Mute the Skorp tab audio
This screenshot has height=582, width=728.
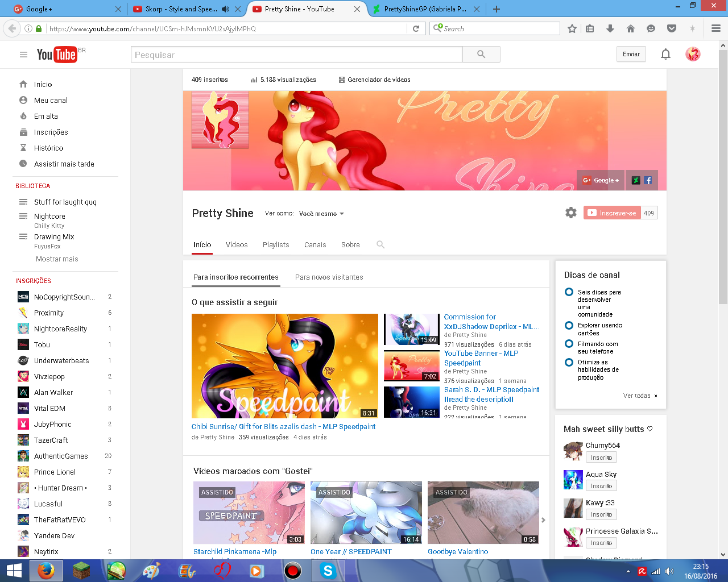coord(225,9)
